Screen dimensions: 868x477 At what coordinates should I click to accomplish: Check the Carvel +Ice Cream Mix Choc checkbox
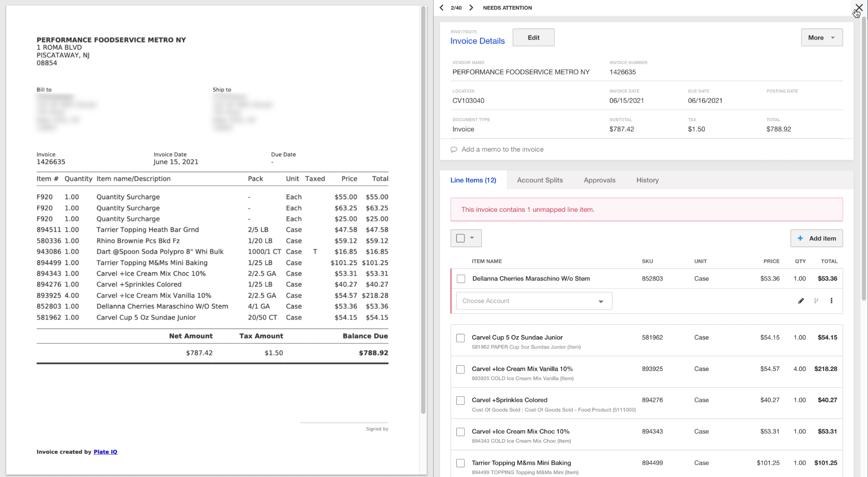[x=460, y=432]
